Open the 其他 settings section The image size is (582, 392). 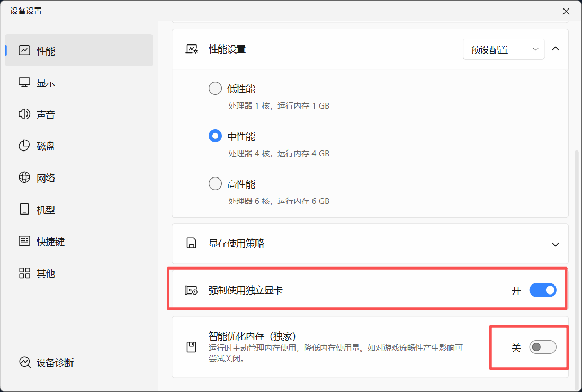click(x=24, y=273)
